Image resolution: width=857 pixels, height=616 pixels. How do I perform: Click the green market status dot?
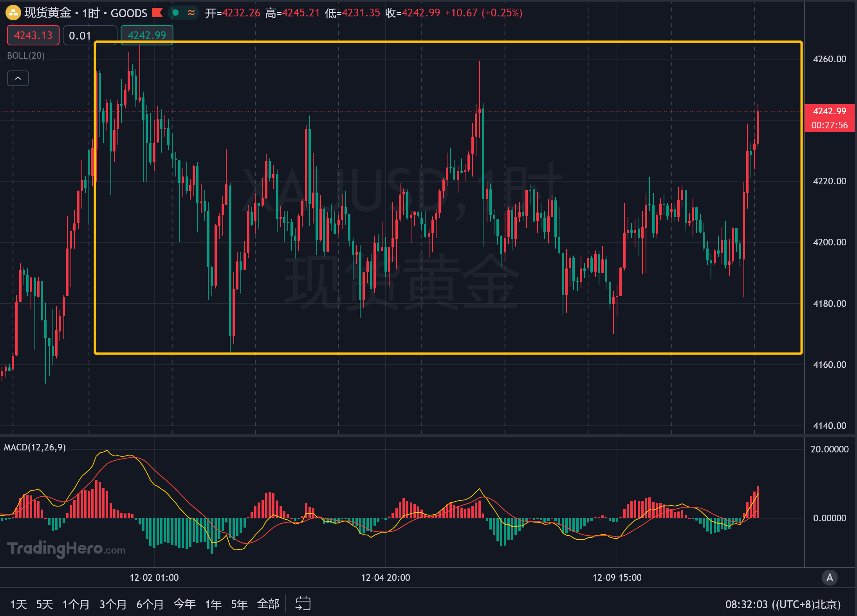[x=176, y=13]
